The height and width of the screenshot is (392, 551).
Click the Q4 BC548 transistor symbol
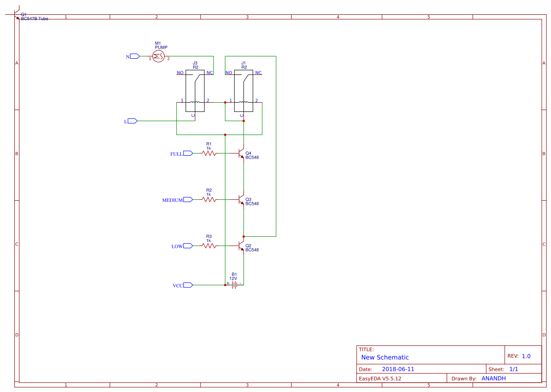[x=241, y=153]
